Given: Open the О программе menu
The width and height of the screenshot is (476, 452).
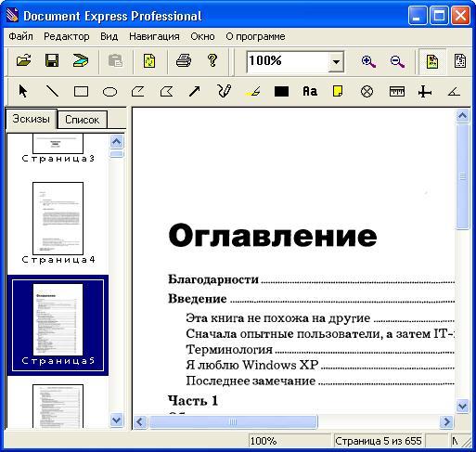Looking at the screenshot, I should [x=255, y=36].
